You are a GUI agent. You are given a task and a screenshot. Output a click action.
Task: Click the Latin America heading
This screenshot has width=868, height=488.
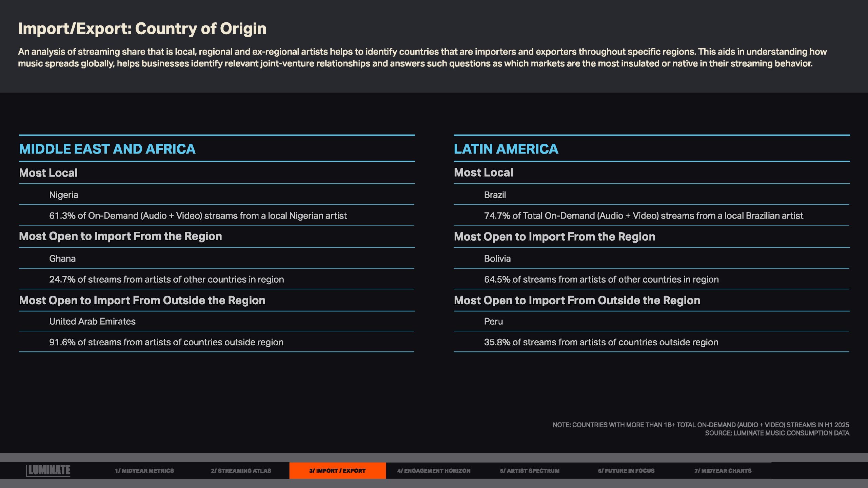pyautogui.click(x=506, y=149)
